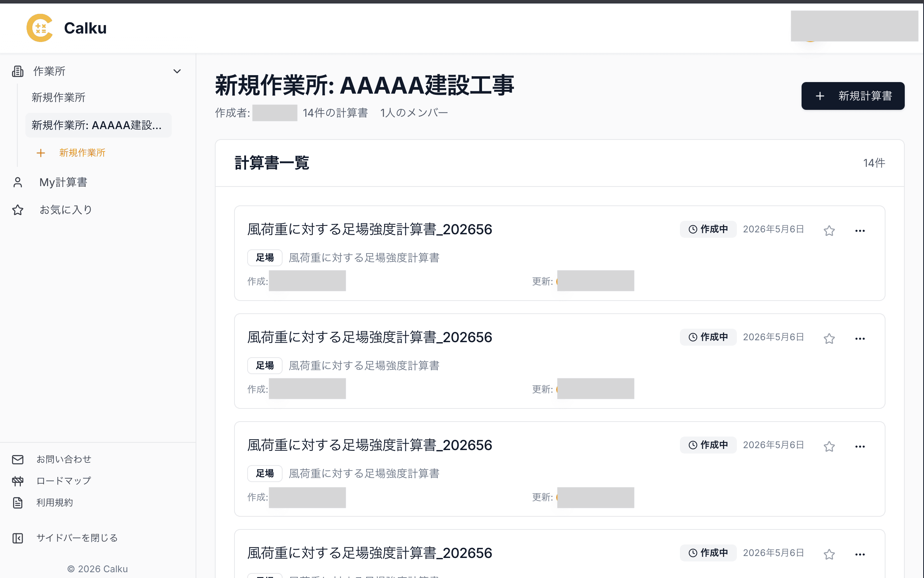The width and height of the screenshot is (924, 578).
Task: Click the 計算書一覧 heading
Action: click(272, 163)
